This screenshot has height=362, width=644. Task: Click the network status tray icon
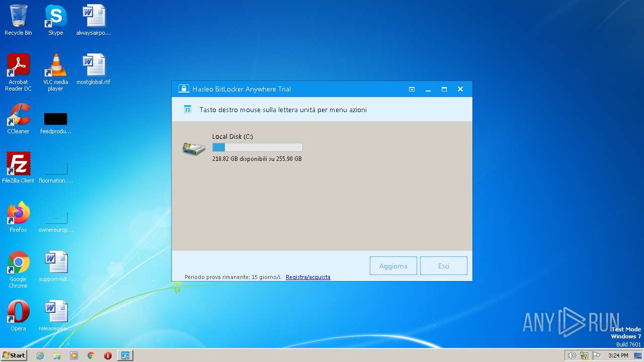coord(584,355)
